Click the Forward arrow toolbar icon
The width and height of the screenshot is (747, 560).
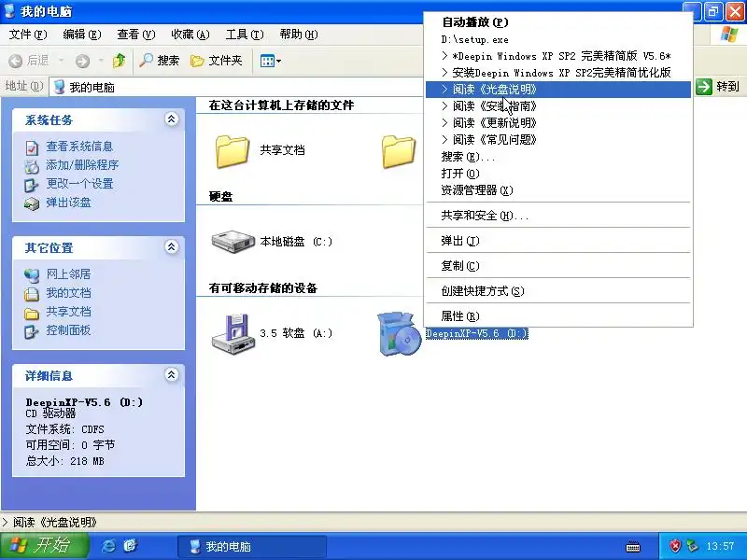pyautogui.click(x=82, y=61)
